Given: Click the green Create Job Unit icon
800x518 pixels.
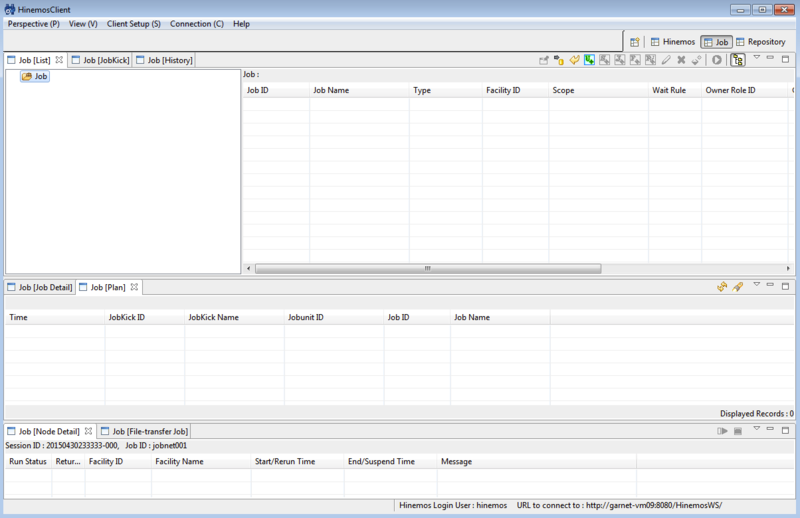Looking at the screenshot, I should point(589,60).
